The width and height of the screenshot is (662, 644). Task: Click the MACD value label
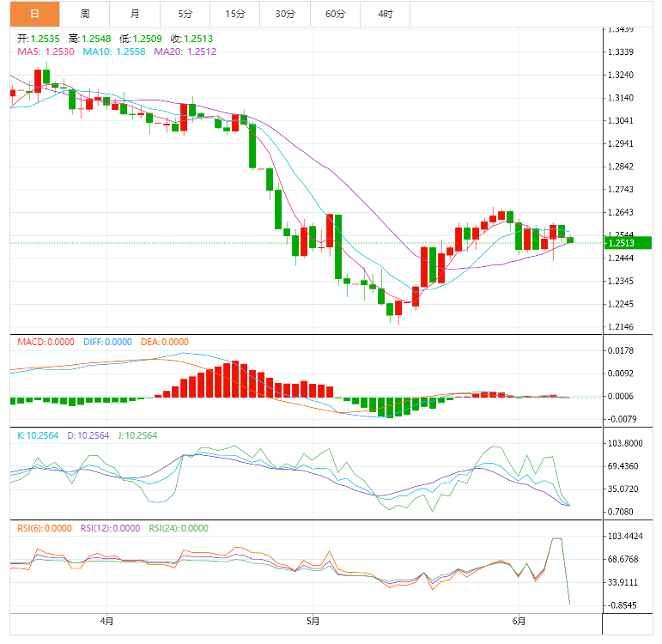[x=46, y=342]
